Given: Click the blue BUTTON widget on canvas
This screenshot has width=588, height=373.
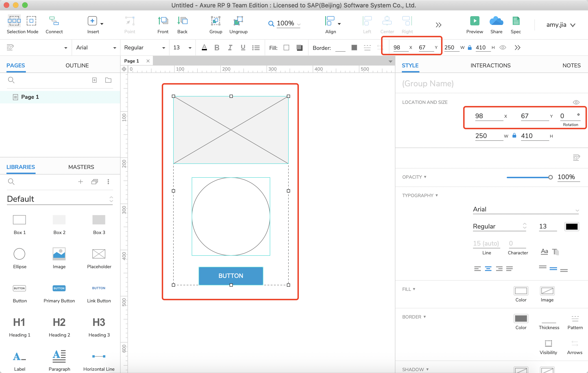Looking at the screenshot, I should [x=230, y=276].
